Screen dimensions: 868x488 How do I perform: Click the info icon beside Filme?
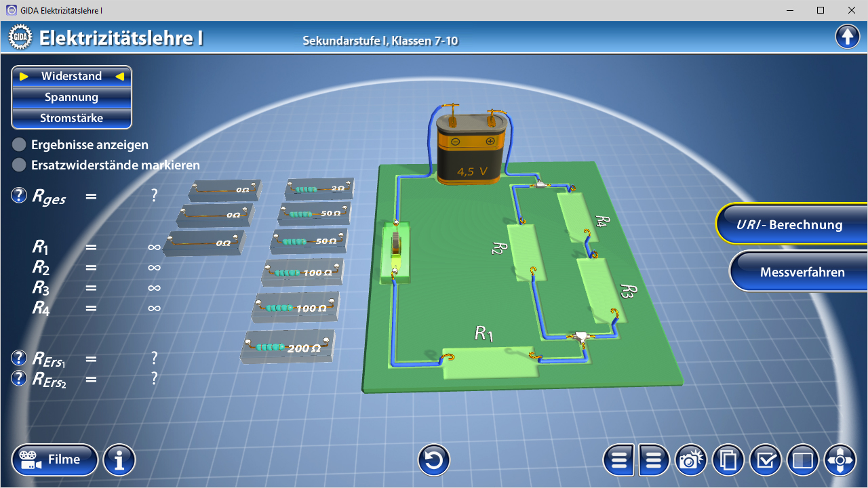coord(119,461)
